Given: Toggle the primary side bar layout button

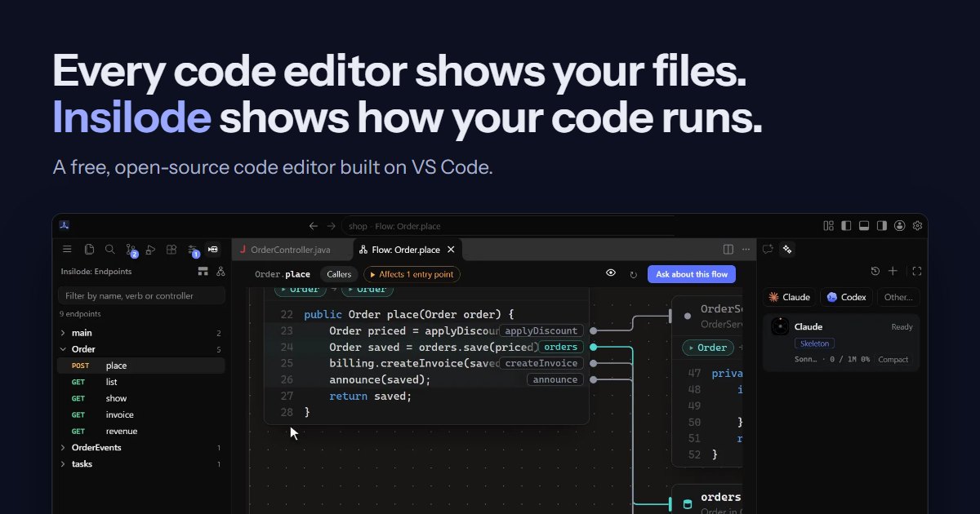Looking at the screenshot, I should (x=846, y=226).
